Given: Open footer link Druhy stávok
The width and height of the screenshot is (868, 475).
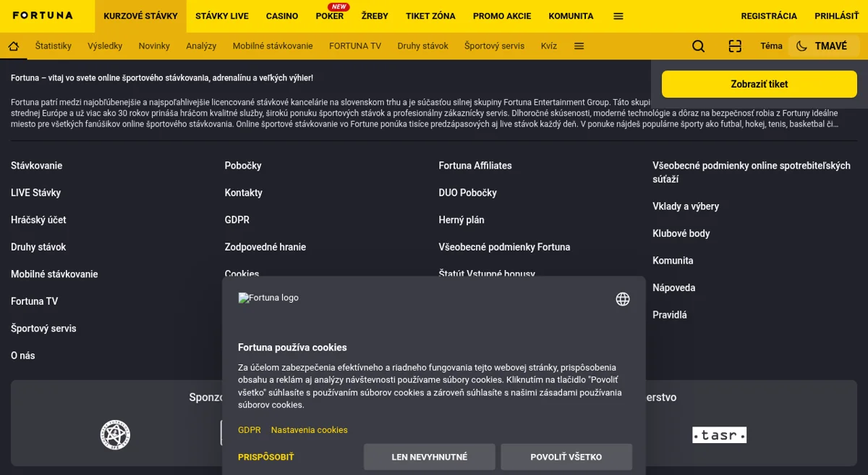Looking at the screenshot, I should pos(38,247).
